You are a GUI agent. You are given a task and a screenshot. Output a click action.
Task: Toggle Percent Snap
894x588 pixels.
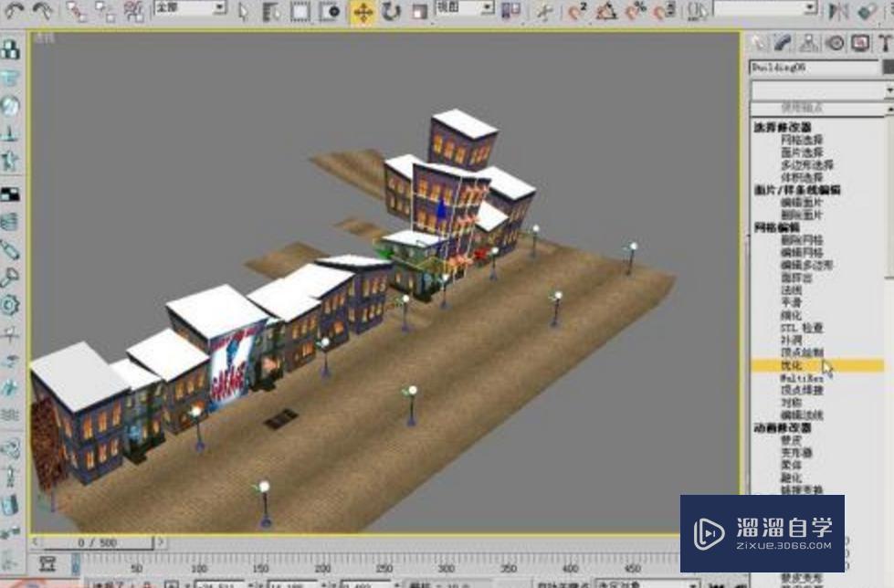point(630,10)
